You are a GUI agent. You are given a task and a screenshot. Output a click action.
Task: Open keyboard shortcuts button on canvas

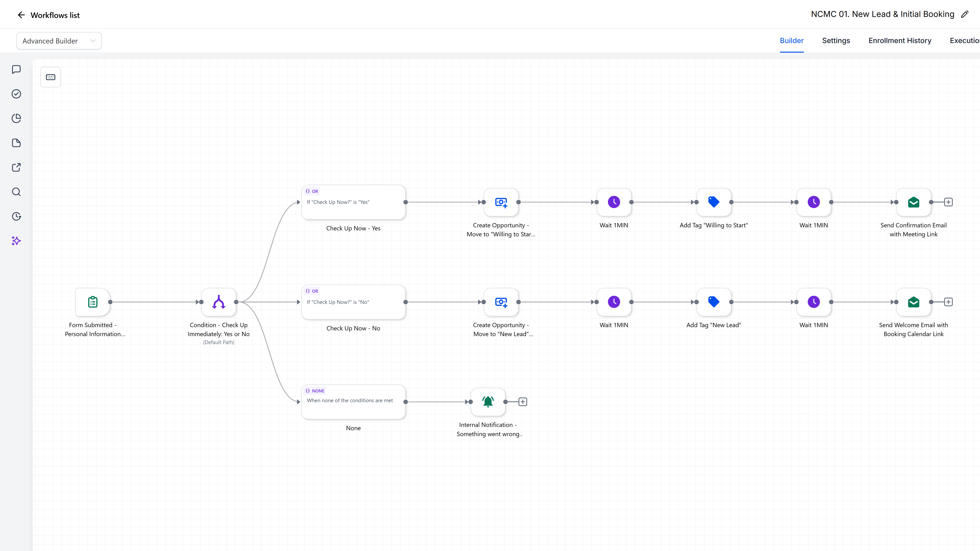(51, 77)
